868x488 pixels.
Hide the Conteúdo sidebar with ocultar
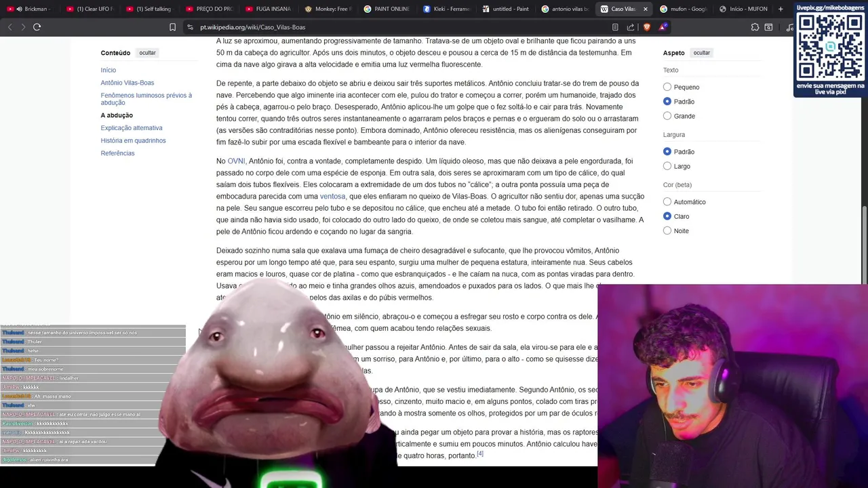tap(147, 53)
